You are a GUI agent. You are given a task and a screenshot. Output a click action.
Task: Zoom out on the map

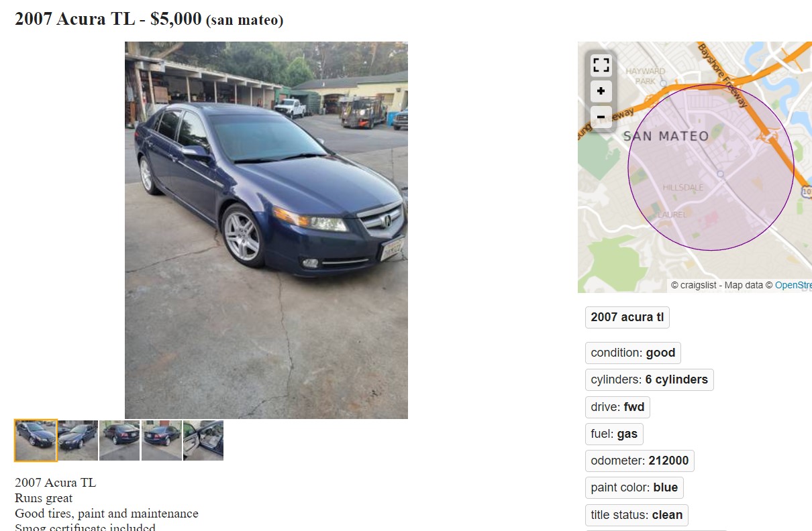[x=601, y=117]
